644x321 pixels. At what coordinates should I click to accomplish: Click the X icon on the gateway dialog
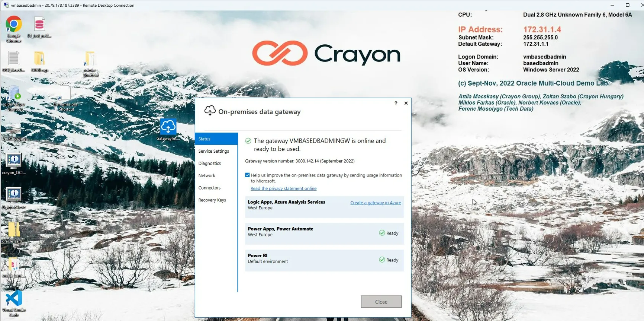click(x=406, y=103)
